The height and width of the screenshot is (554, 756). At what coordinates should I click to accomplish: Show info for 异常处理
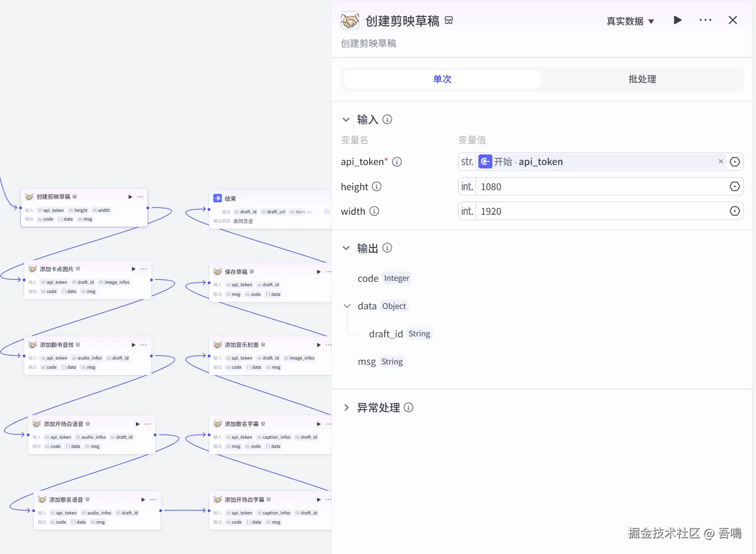click(408, 408)
